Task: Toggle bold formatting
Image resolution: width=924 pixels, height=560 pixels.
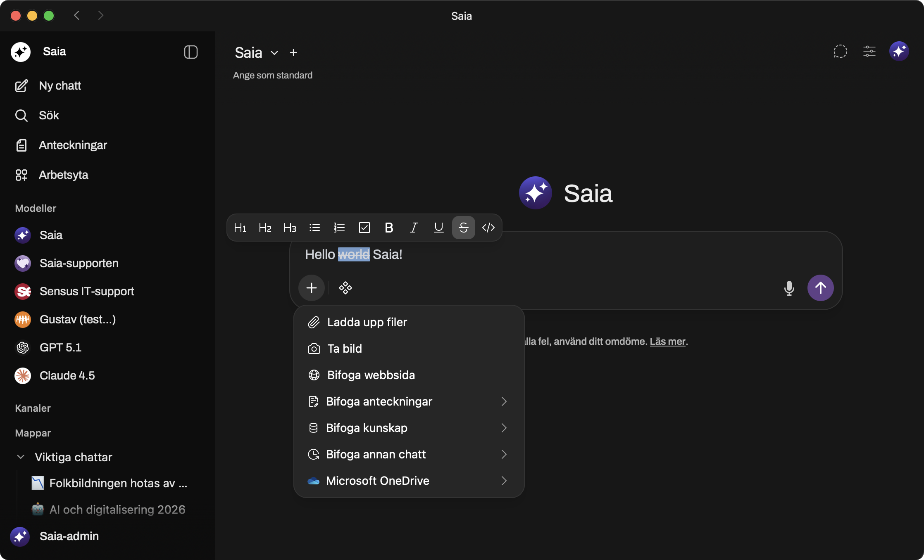Action: pos(389,228)
